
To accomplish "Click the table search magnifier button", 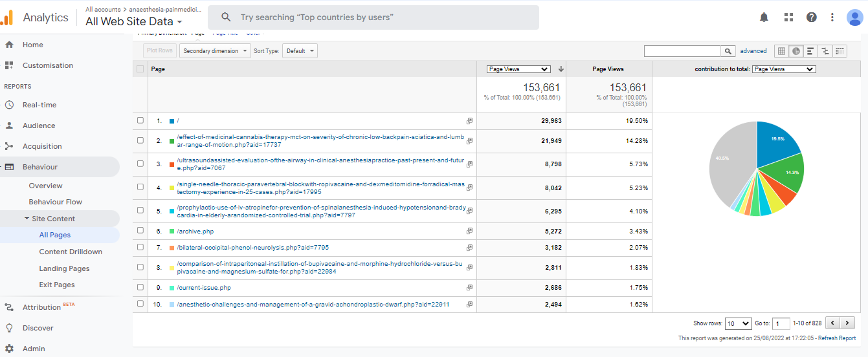I will click(729, 51).
